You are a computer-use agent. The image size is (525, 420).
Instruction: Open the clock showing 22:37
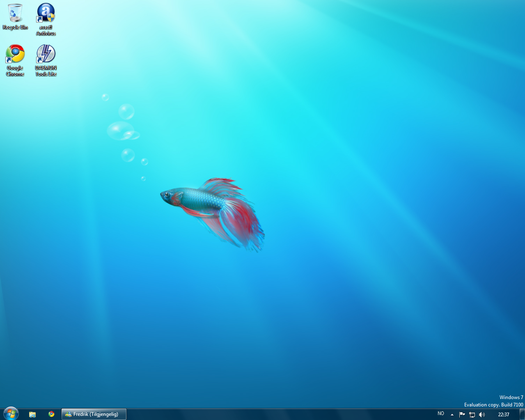click(504, 415)
